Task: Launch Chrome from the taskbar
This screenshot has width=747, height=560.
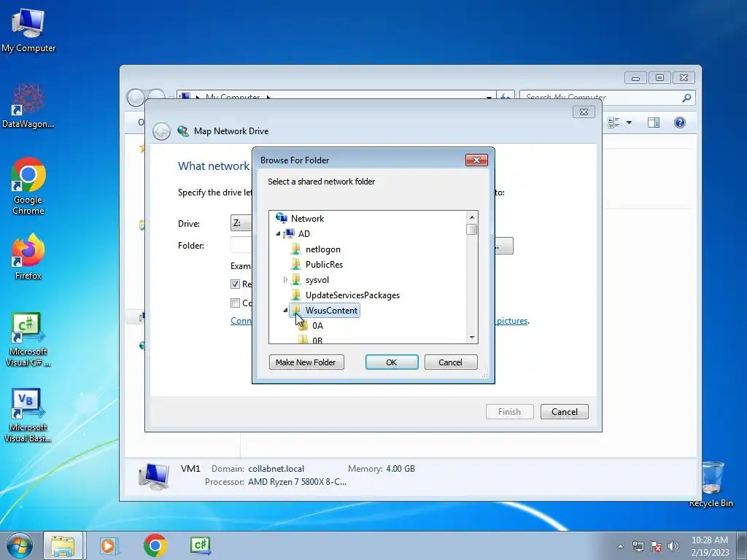Action: pyautogui.click(x=155, y=545)
